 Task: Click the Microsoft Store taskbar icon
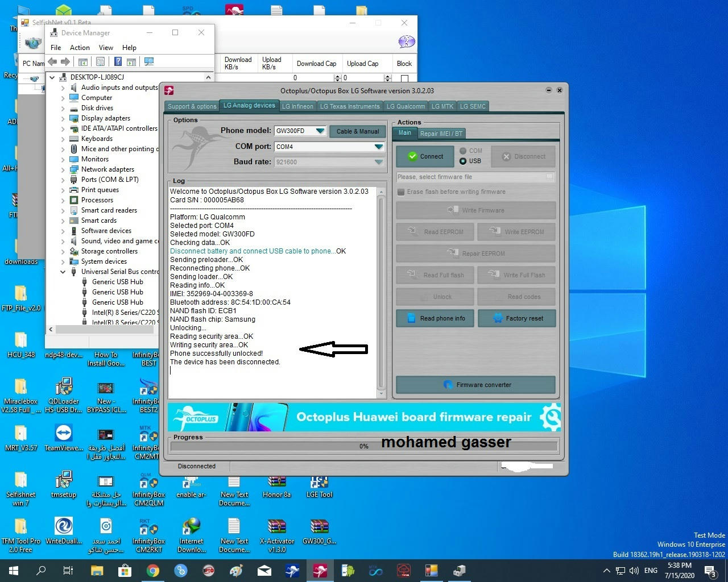tap(125, 571)
